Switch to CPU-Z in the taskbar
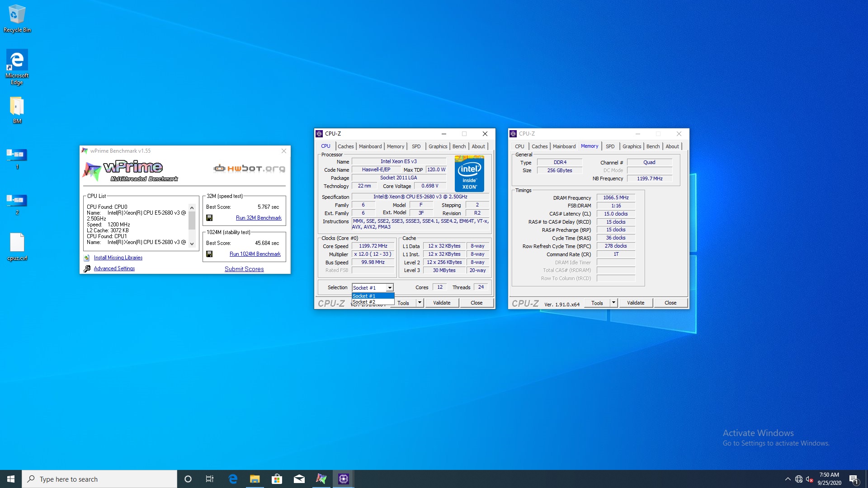 pyautogui.click(x=344, y=479)
